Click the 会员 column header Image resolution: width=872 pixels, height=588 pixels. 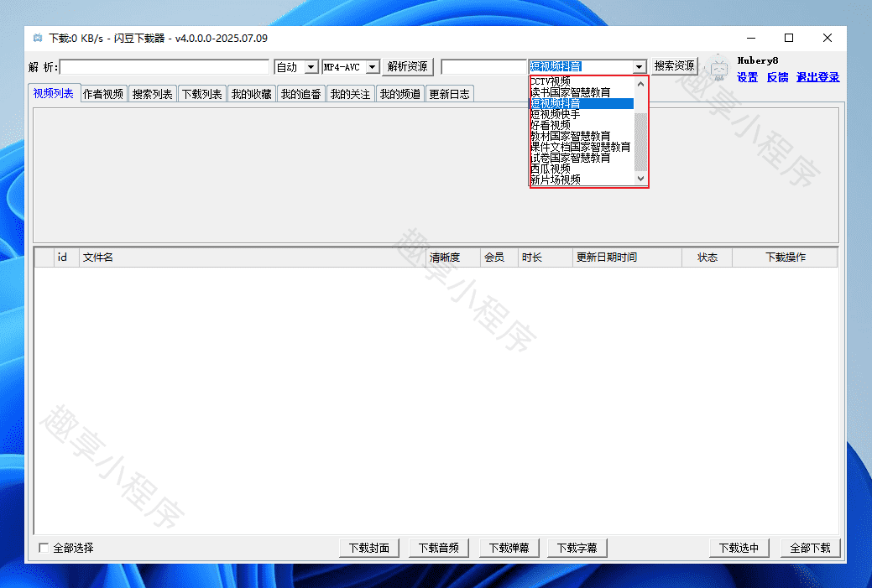click(499, 258)
